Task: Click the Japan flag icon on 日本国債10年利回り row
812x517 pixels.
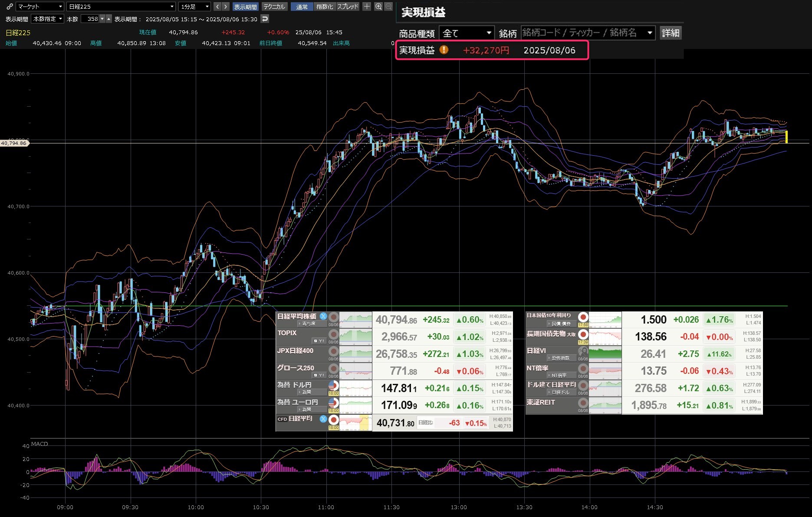Action: click(583, 317)
